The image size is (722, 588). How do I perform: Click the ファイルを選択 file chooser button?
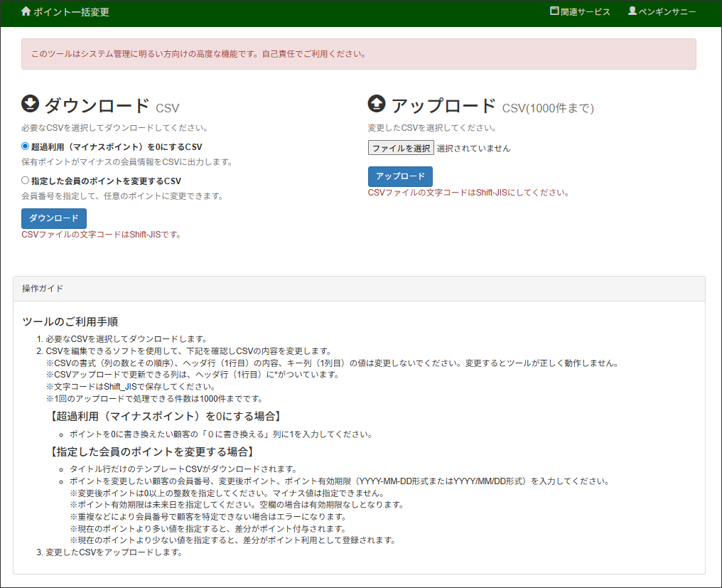401,148
